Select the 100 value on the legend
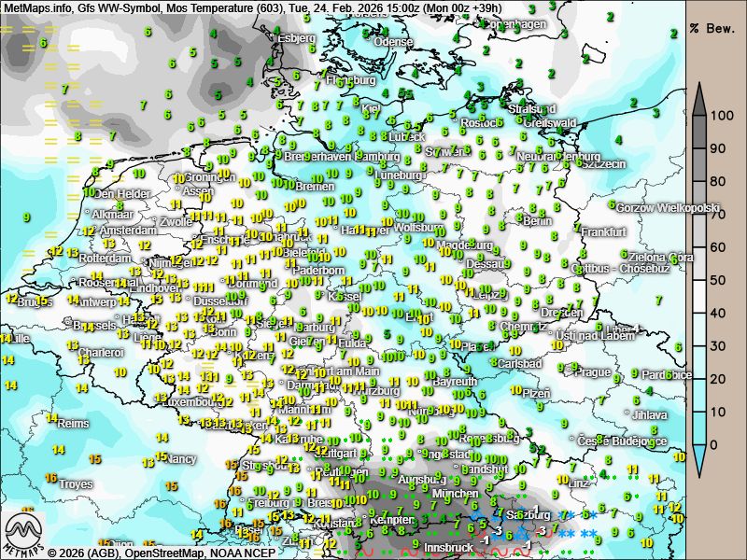This screenshot has height=560, width=747. (x=719, y=117)
